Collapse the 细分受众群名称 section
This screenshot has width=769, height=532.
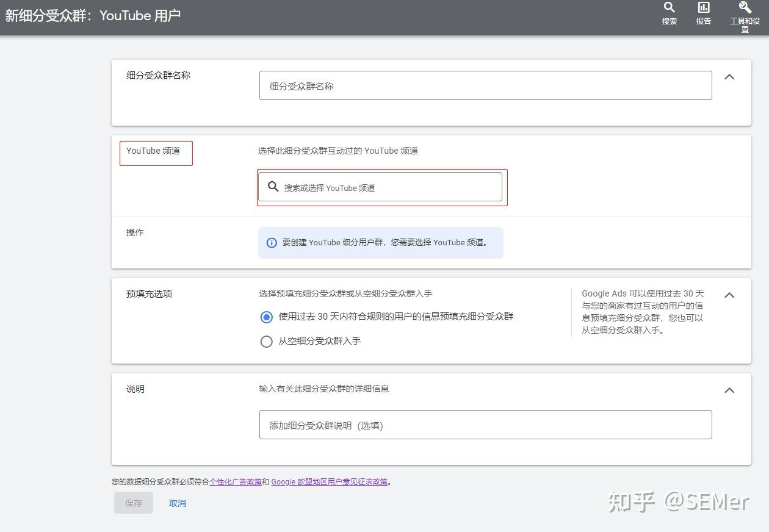(729, 77)
